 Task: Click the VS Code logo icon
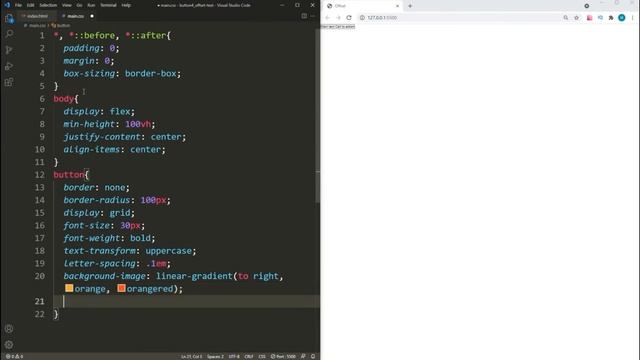click(x=7, y=5)
